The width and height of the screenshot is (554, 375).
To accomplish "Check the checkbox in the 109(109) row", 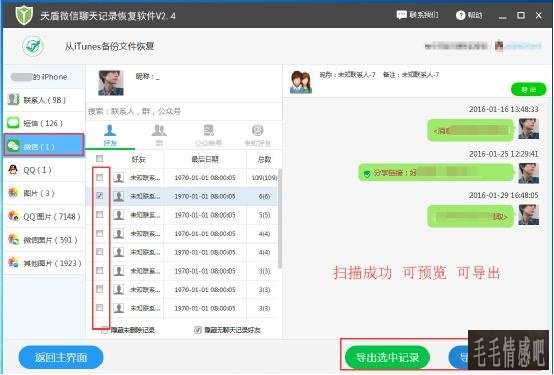I will tap(100, 177).
